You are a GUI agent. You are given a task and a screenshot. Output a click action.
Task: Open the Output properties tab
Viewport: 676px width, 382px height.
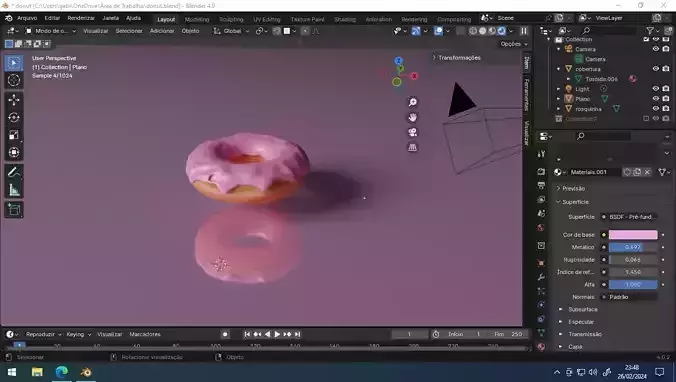point(541,185)
